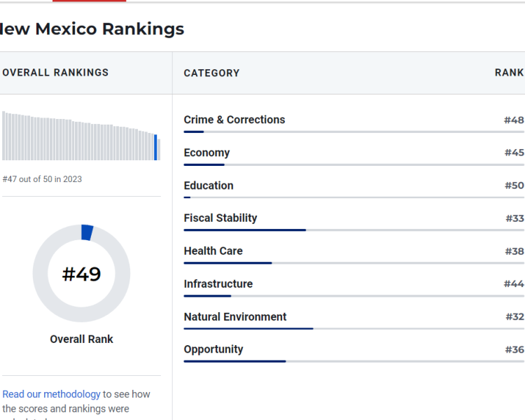Go to the Health Care category
525x420 pixels.
point(213,251)
